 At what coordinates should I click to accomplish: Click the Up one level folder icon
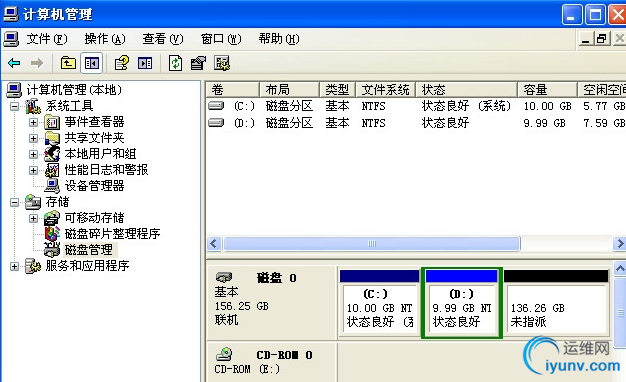click(x=68, y=63)
